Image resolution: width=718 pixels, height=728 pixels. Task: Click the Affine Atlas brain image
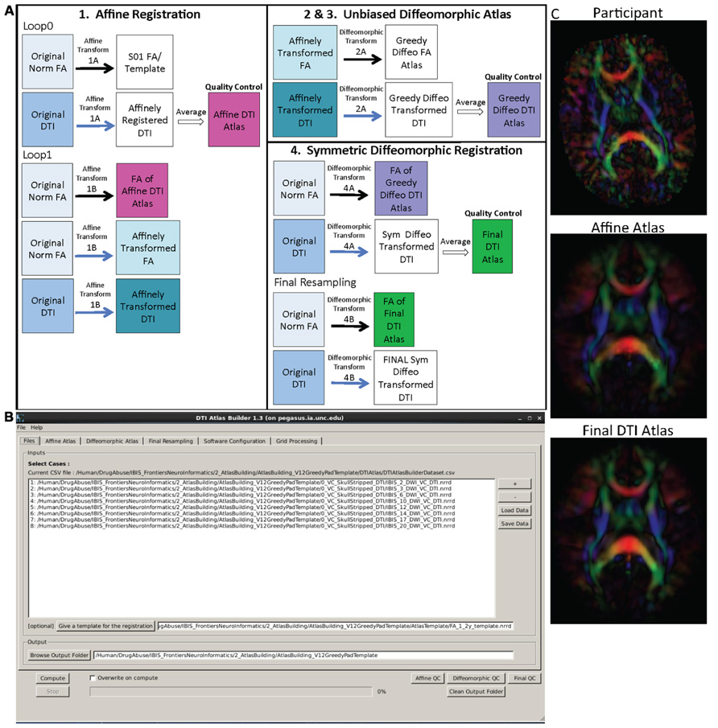pyautogui.click(x=629, y=326)
